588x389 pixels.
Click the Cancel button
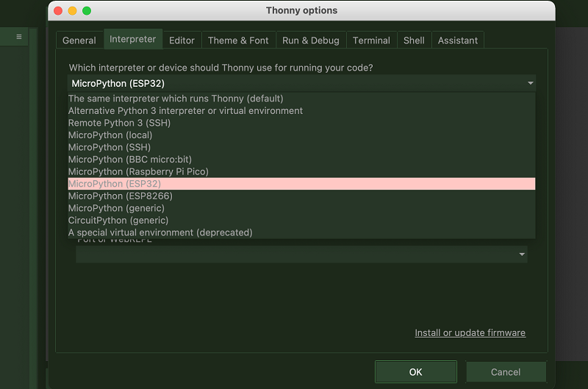(x=506, y=372)
